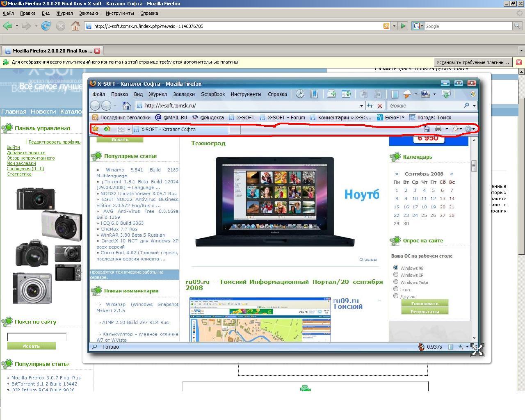This screenshot has width=525, height=420.
Task: Click the inner window's home icon by address
Action: (x=127, y=105)
